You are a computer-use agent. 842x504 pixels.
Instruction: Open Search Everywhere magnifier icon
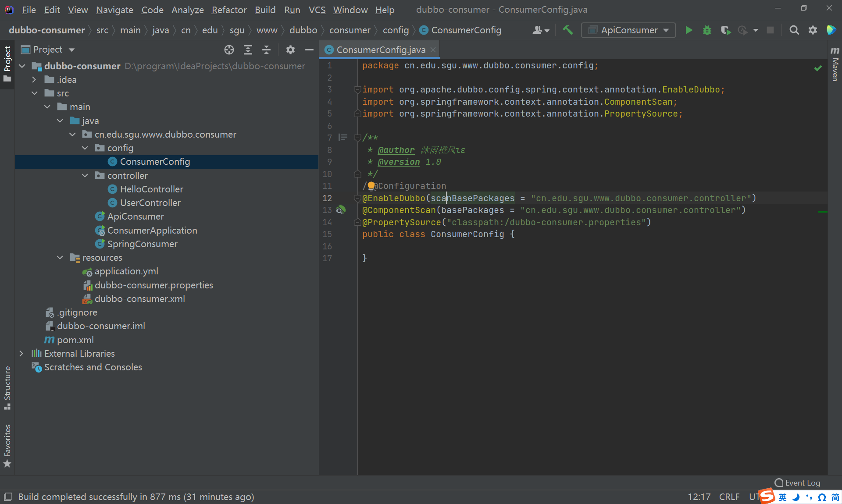coord(794,30)
